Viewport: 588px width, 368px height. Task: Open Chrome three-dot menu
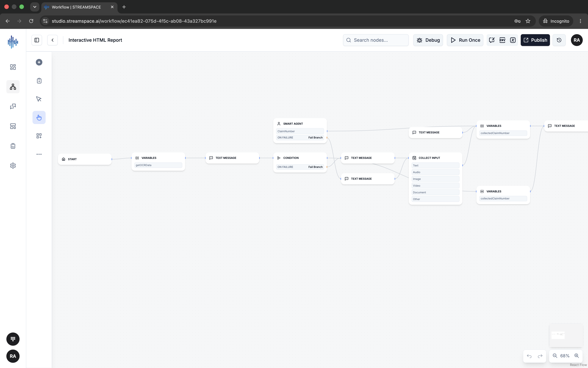click(x=580, y=21)
